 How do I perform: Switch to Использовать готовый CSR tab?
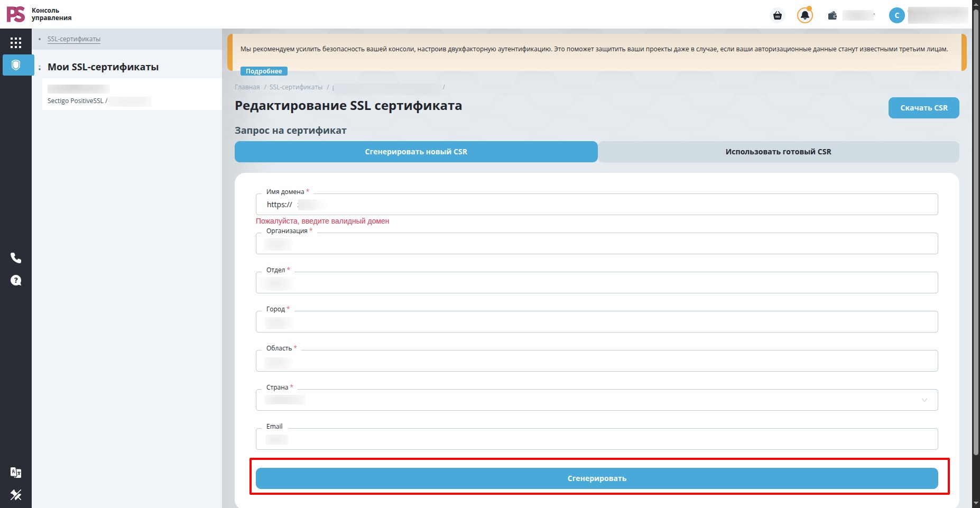pyautogui.click(x=779, y=152)
